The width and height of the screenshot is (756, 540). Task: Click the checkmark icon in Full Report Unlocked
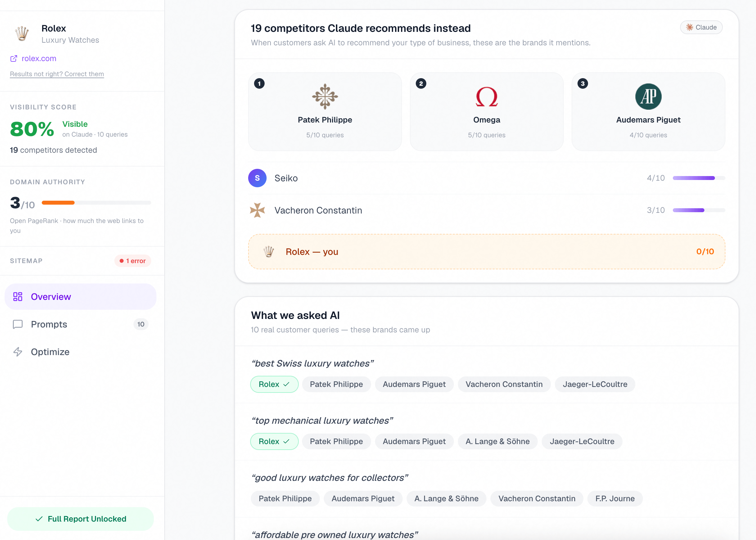tap(39, 519)
